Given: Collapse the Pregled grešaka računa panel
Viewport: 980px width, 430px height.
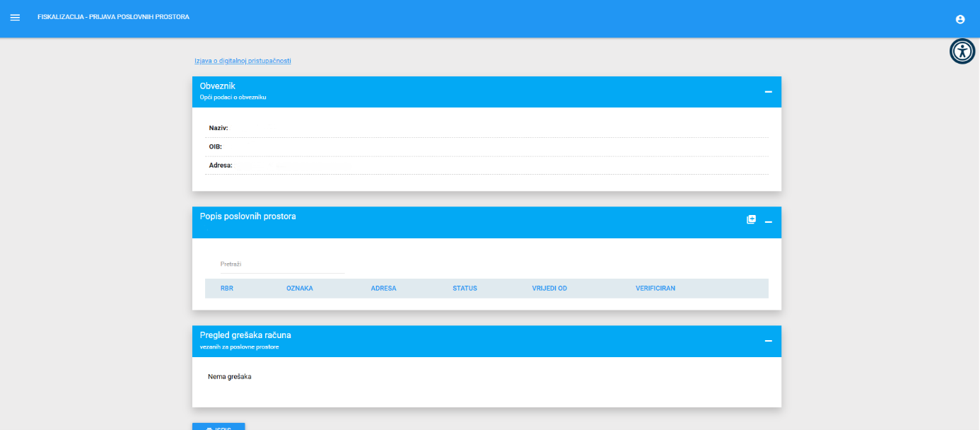Looking at the screenshot, I should pyautogui.click(x=768, y=341).
